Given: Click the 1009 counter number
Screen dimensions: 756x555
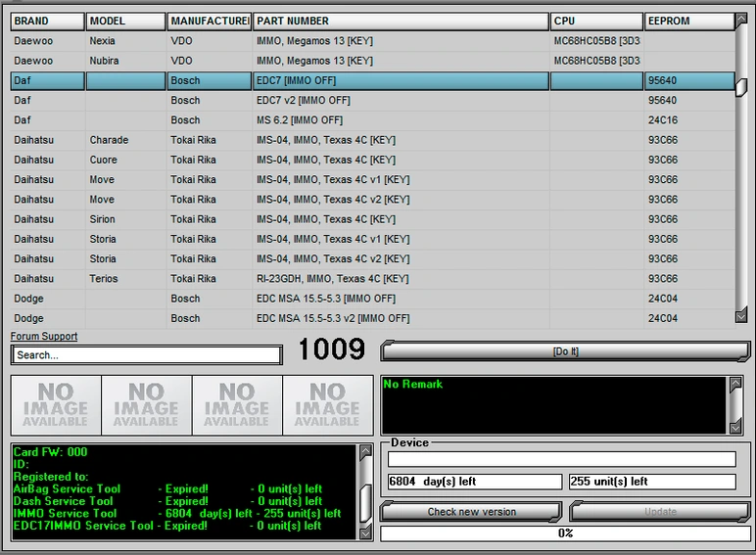Looking at the screenshot, I should (332, 348).
